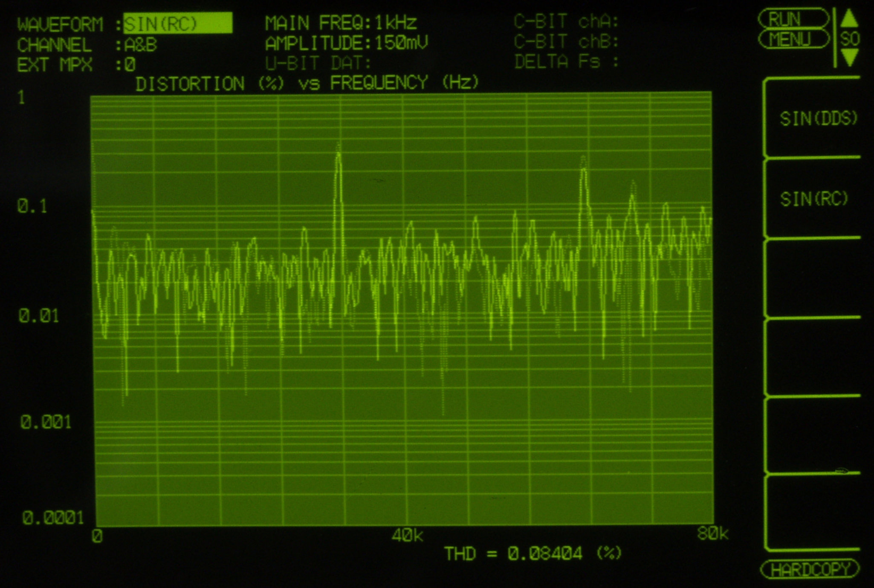Click the THD = 0.08404 readout

pos(533,554)
